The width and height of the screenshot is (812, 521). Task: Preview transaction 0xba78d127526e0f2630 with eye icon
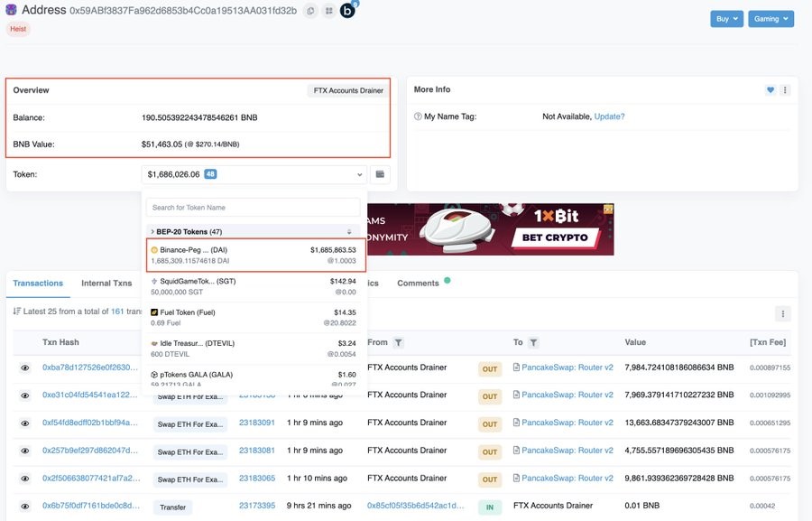pyautogui.click(x=25, y=368)
